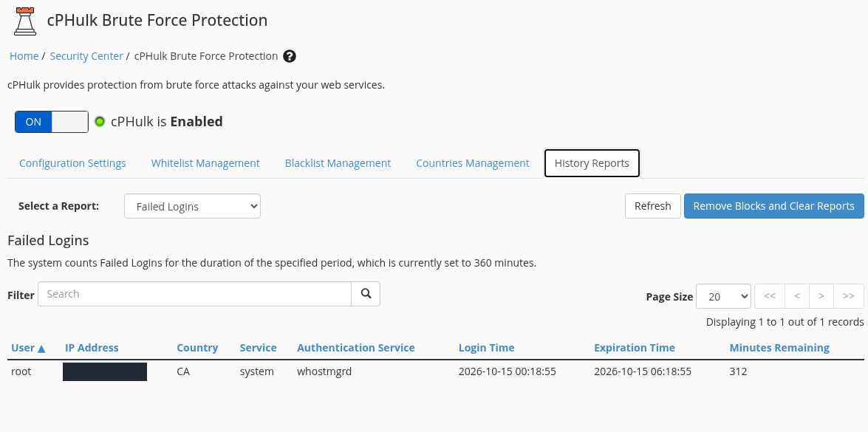The width and height of the screenshot is (868, 432).
Task: Click the Refresh button
Action: tap(652, 206)
